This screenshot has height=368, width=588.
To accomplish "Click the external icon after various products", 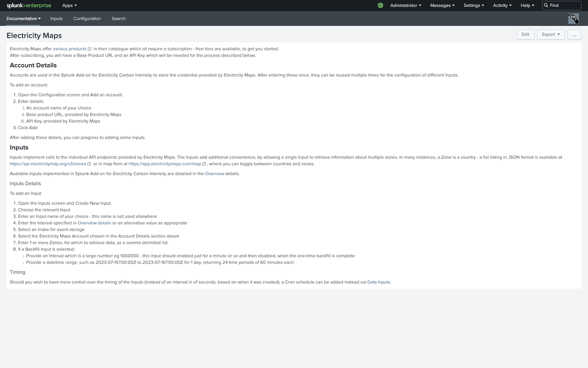I will coord(90,49).
